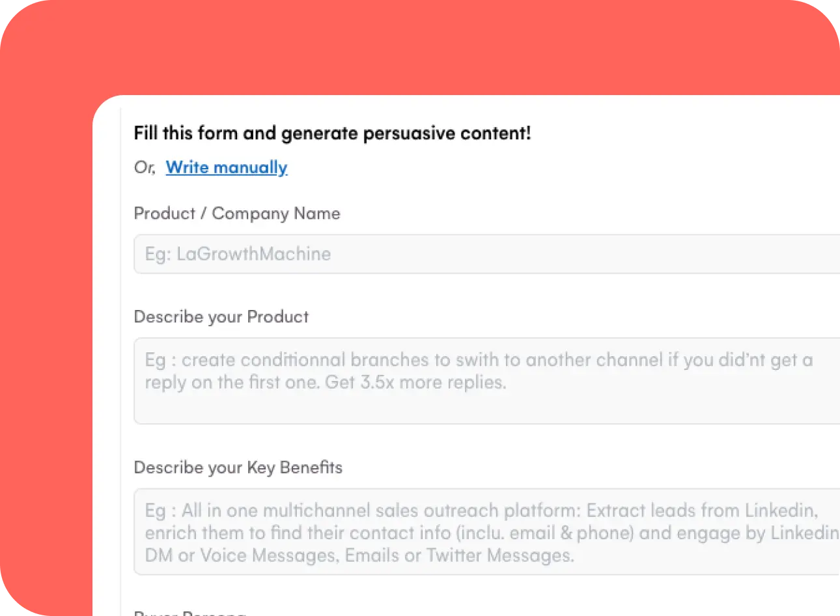
Task: Click the Describe your Product field label
Action: click(x=221, y=317)
